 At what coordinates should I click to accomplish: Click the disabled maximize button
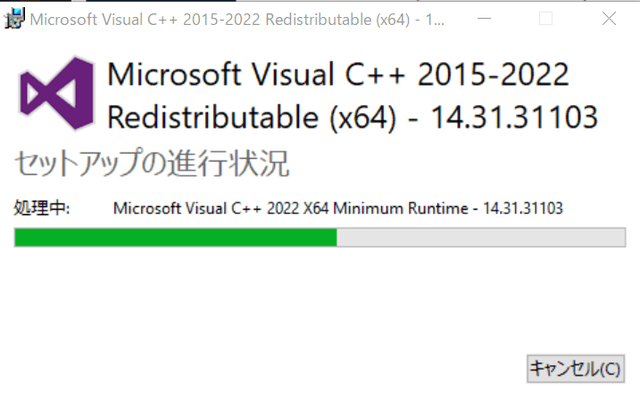pyautogui.click(x=546, y=19)
